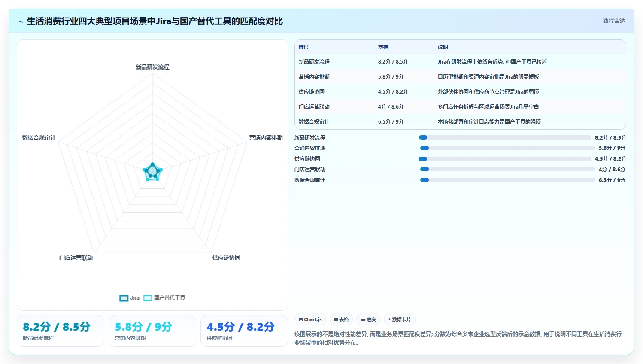Click the radar chart data polygon
643x364 pixels.
pyautogui.click(x=152, y=172)
